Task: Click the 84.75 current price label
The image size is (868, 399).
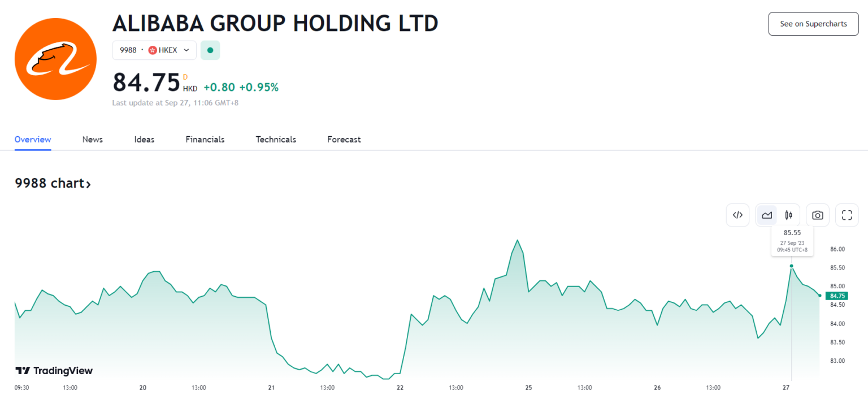Action: click(x=836, y=296)
